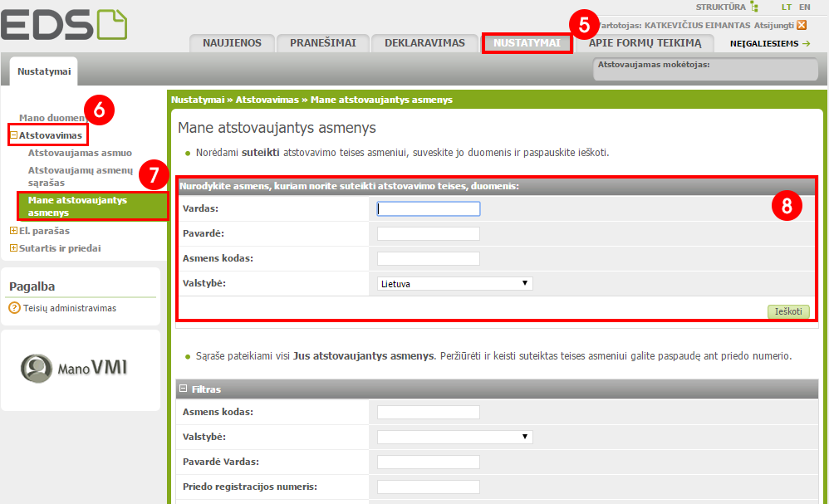Image resolution: width=829 pixels, height=504 pixels.
Task: Select Atstovaujamų asmenų sąrašas menu item
Action: point(80,175)
